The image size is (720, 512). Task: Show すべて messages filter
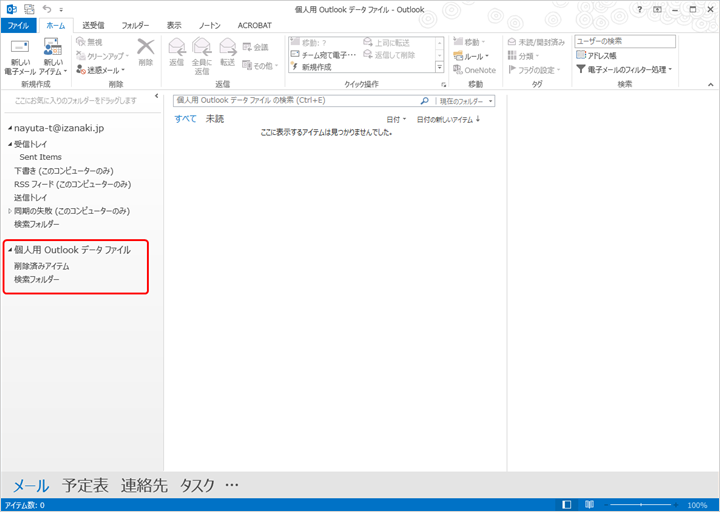(x=186, y=119)
